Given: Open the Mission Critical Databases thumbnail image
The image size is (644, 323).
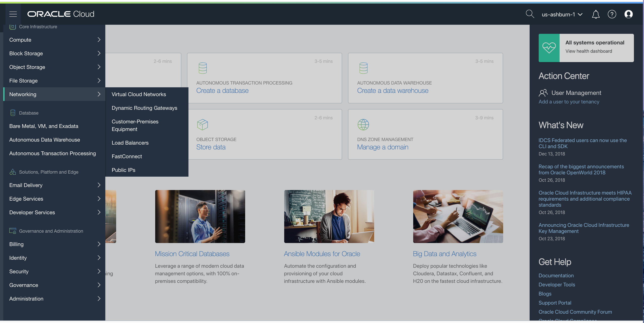Looking at the screenshot, I should tap(200, 216).
